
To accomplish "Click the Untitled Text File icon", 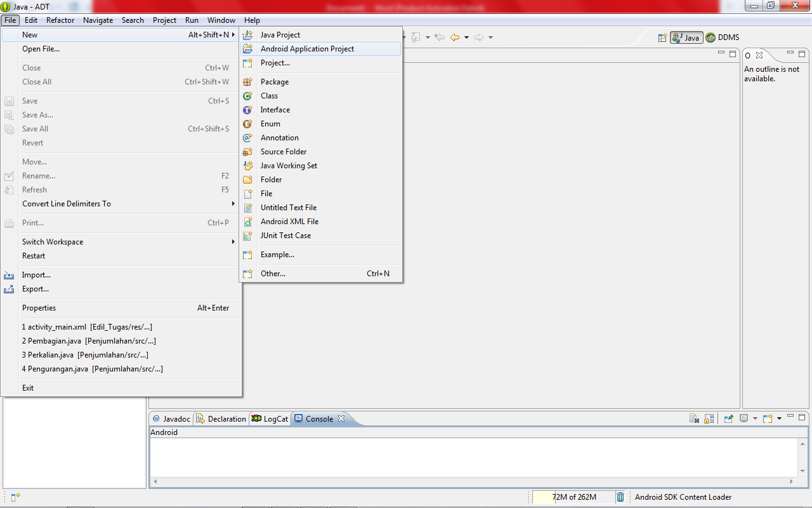I will point(247,208).
